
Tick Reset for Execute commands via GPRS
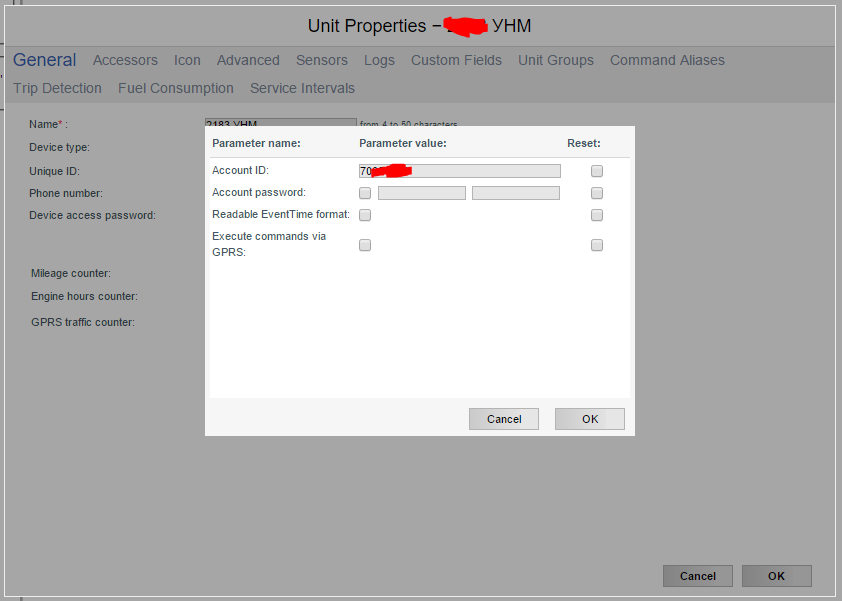(597, 245)
